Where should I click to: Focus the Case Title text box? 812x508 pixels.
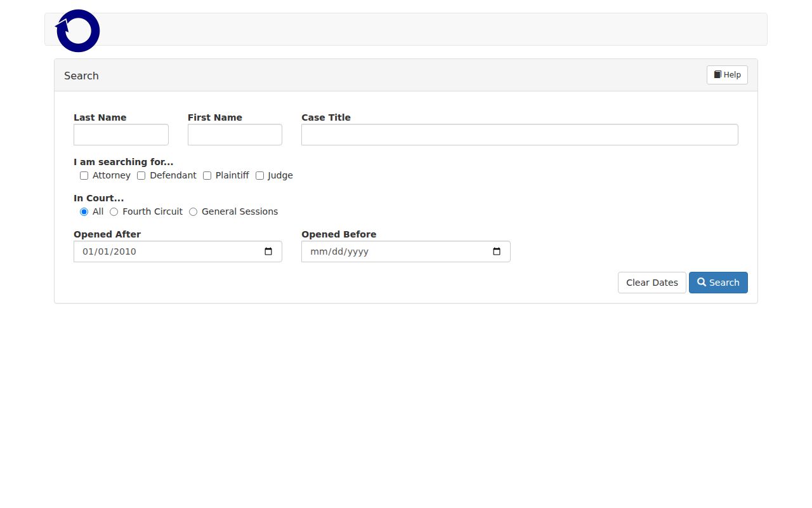[x=520, y=135]
